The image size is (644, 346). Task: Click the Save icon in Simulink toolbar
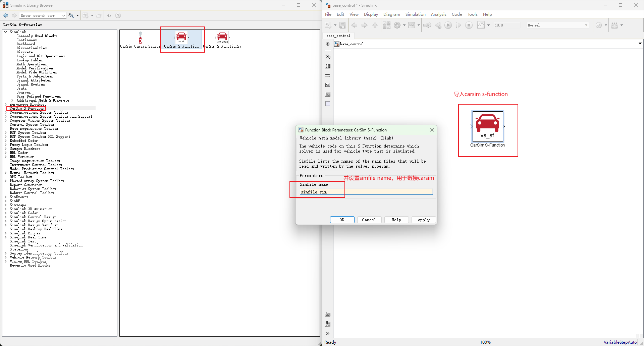342,25
